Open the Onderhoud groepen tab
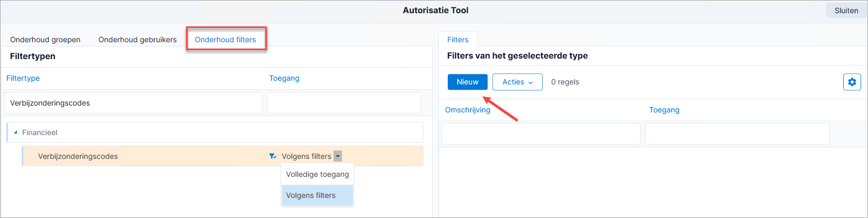The height and width of the screenshot is (218, 868). coord(45,40)
